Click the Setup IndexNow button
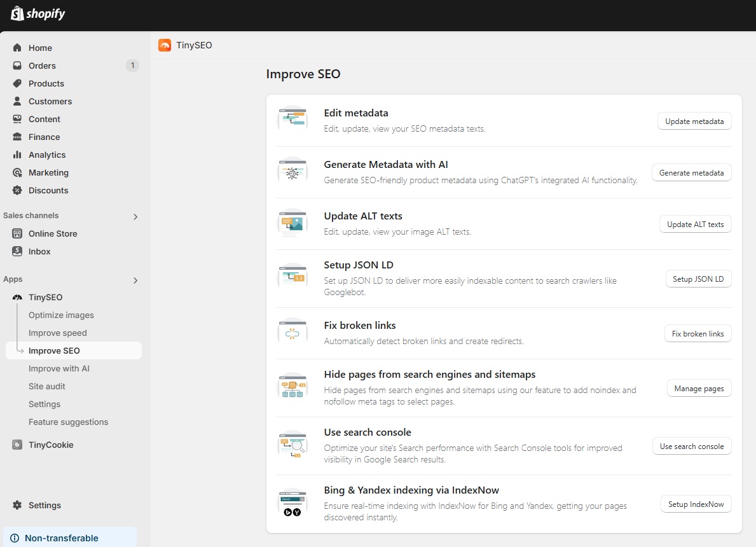The image size is (756, 547). [x=696, y=504]
